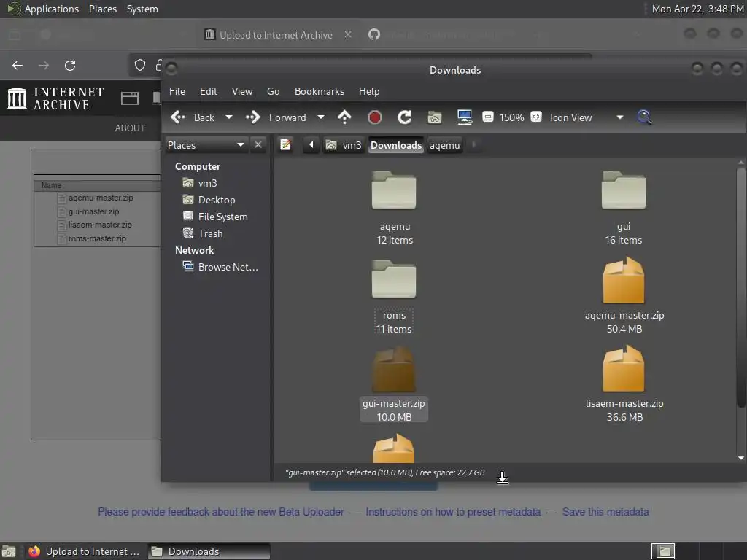
Task: Click the show desktop icon in taskbar
Action: pos(9,551)
